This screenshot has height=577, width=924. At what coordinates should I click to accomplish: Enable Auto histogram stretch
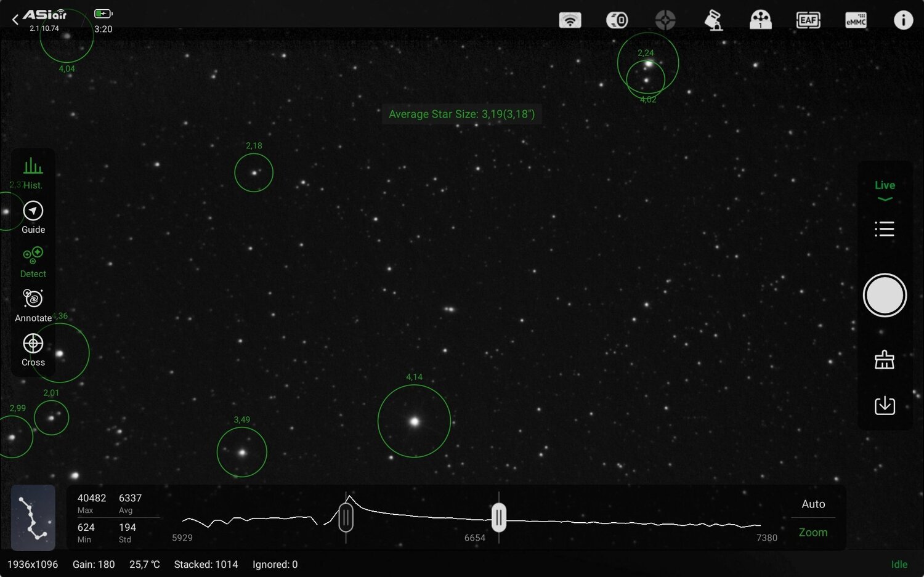[x=813, y=504]
